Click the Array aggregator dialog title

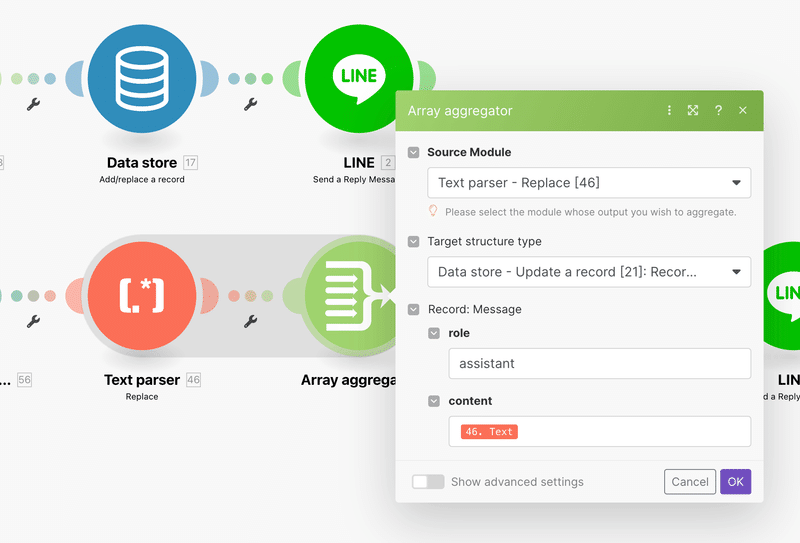tap(460, 111)
